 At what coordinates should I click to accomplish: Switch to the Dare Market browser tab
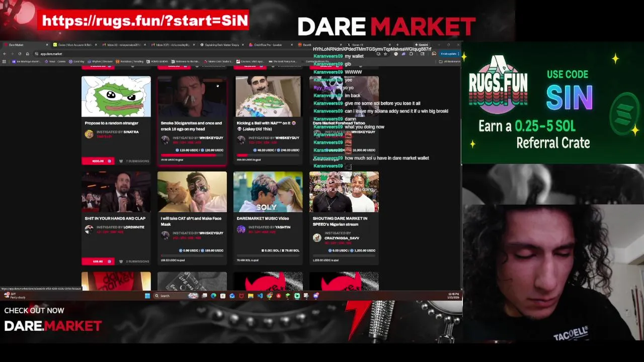click(25, 45)
